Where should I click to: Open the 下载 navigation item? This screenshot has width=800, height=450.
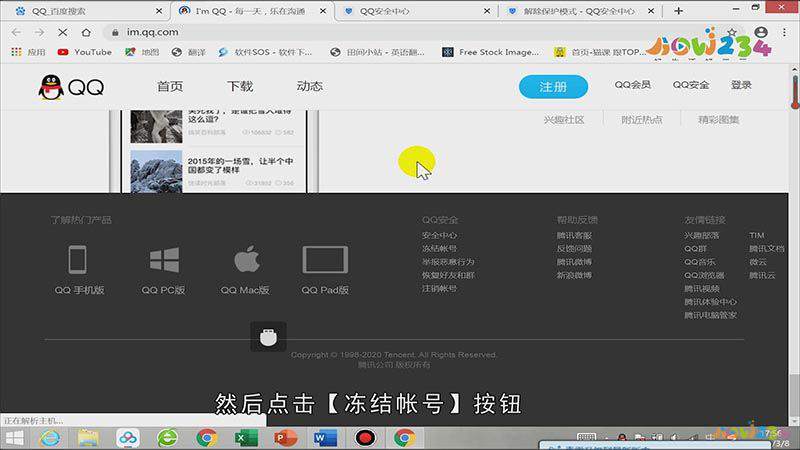(240, 86)
